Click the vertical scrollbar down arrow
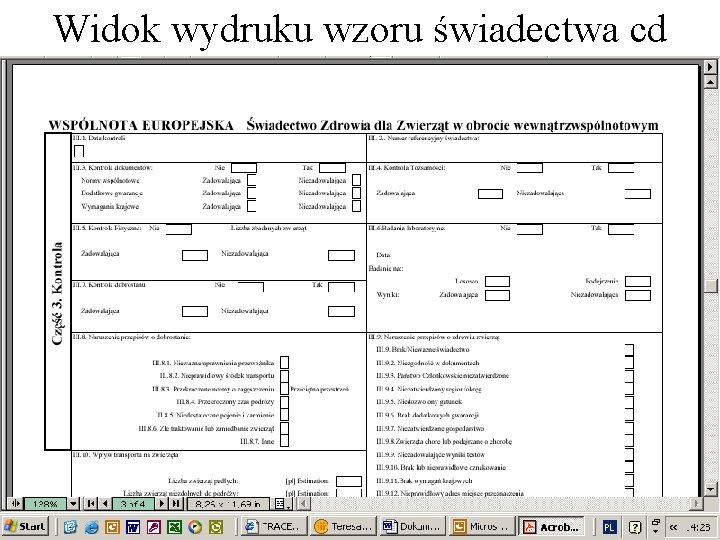This screenshot has height=540, width=720. (x=711, y=488)
